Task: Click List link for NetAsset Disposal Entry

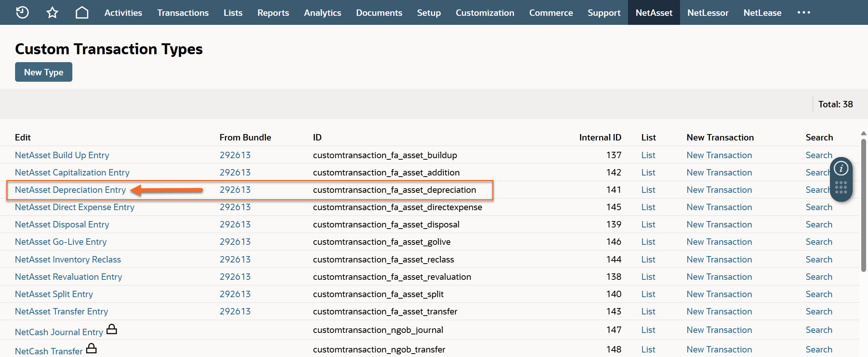Action: point(648,224)
